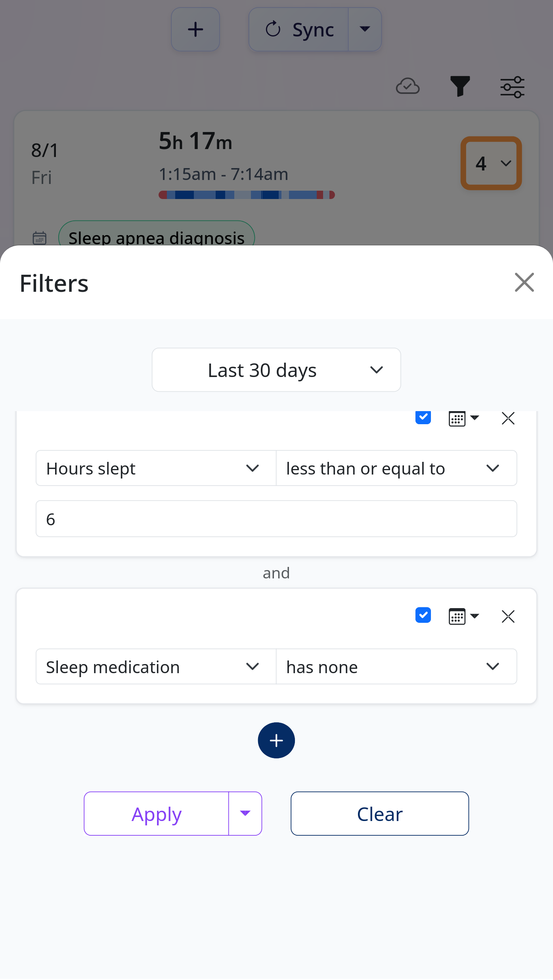Uncheck the Sleep medication filter checkbox

(x=423, y=615)
